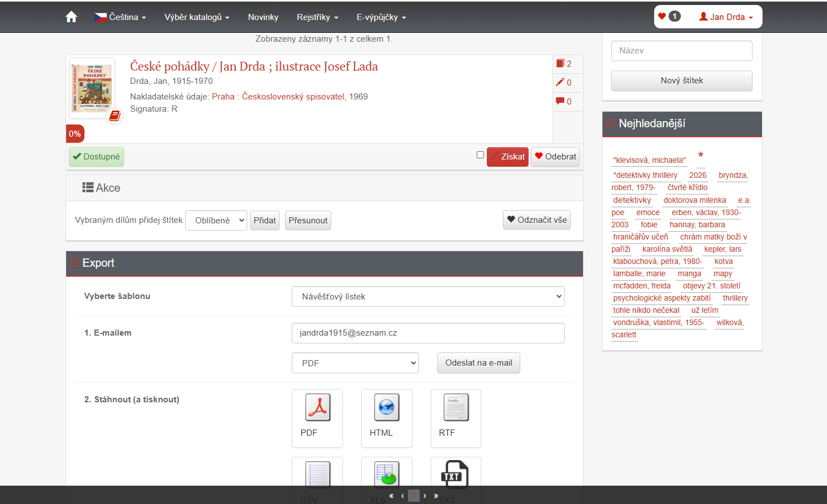Open the Rejstříky menu
This screenshot has height=504, width=827.
(x=317, y=17)
